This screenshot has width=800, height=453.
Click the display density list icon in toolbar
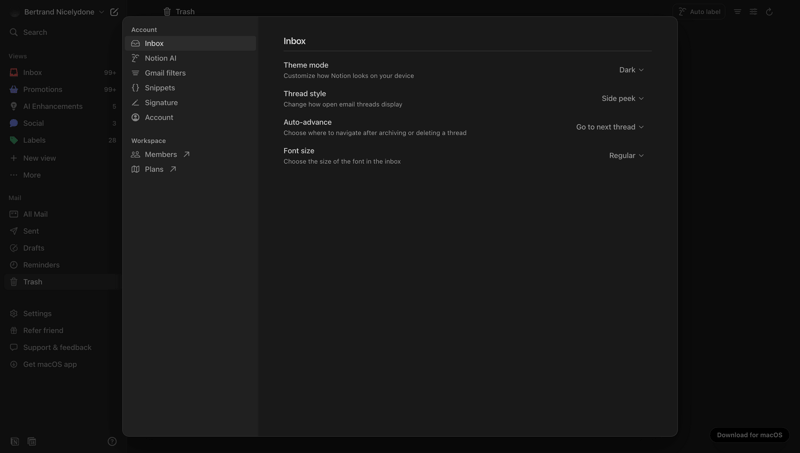(753, 12)
